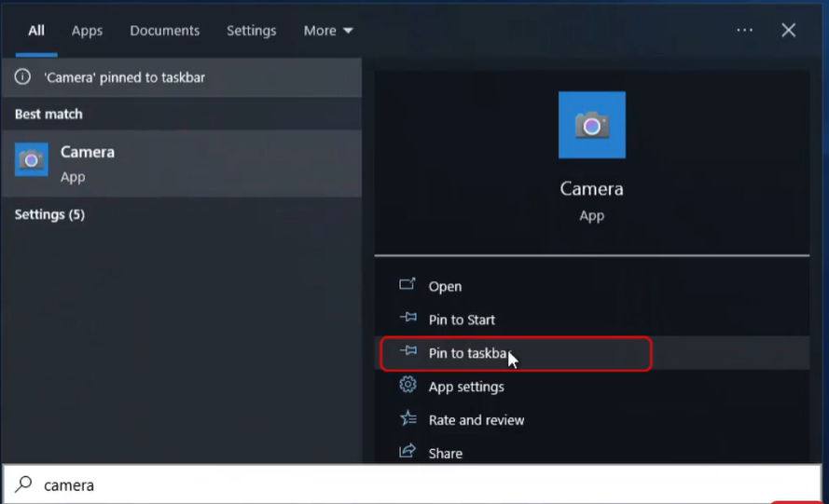Click the pin icon beside Pin to taskbar
The width and height of the screenshot is (829, 504).
(x=407, y=352)
